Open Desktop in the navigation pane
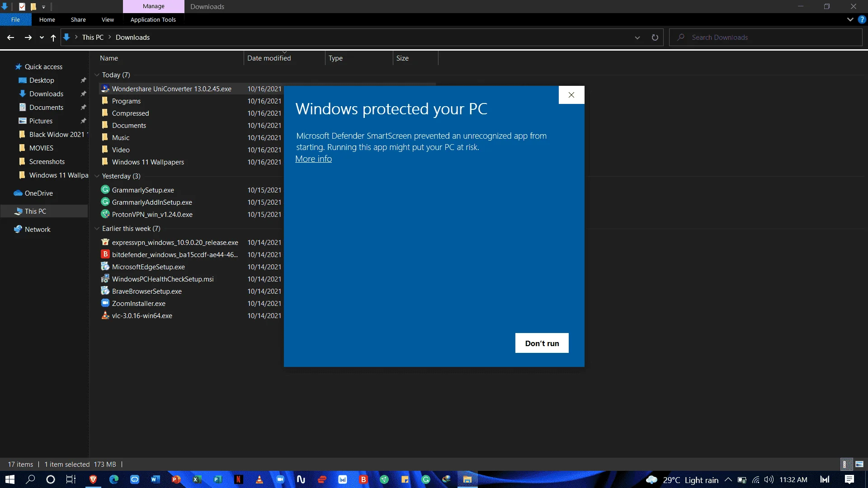 [42, 80]
